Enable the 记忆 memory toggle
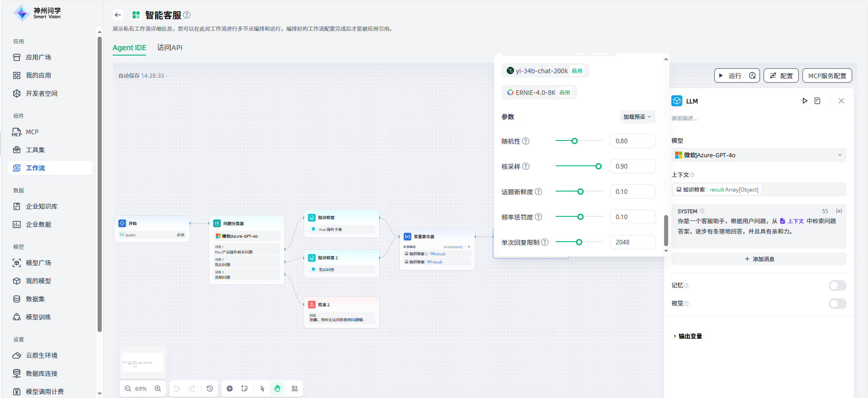868x398 pixels. coord(837,286)
